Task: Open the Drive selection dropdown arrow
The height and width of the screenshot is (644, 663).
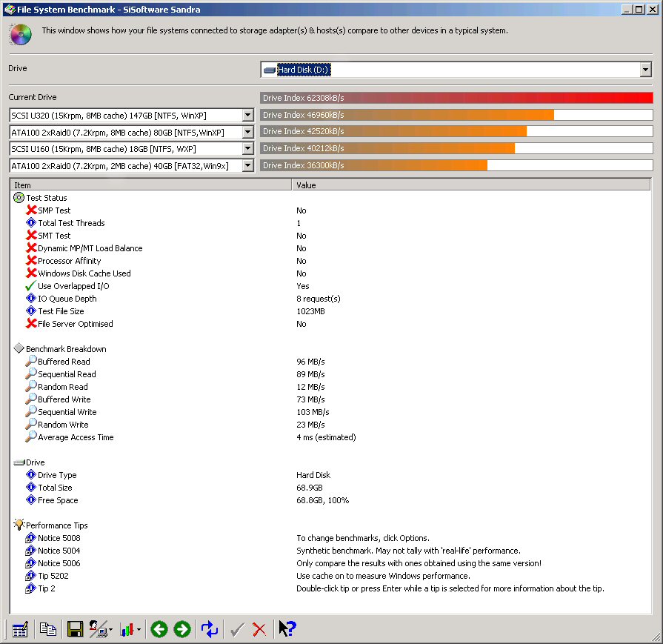Action: 645,70
